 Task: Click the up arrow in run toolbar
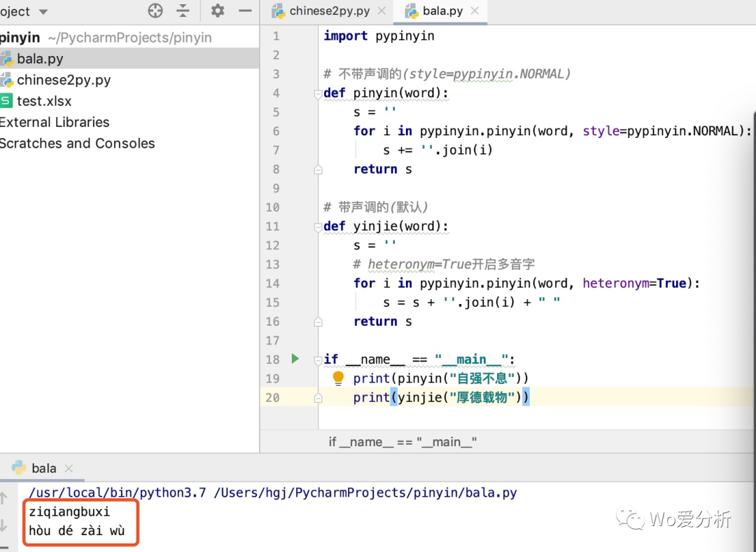[4, 497]
